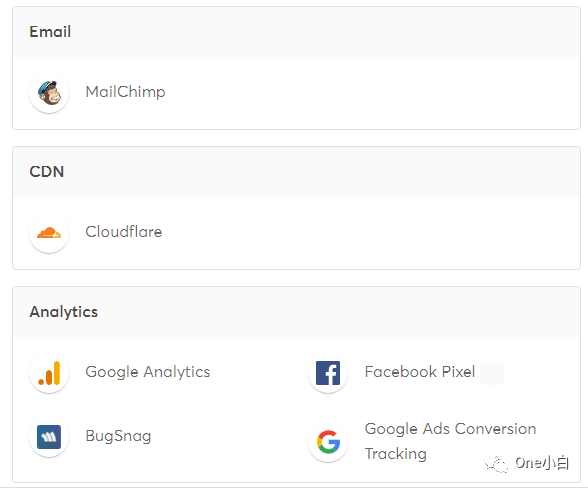Screen dimensions: 588x489
Task: Select the Google Analytics text label
Action: 148,372
